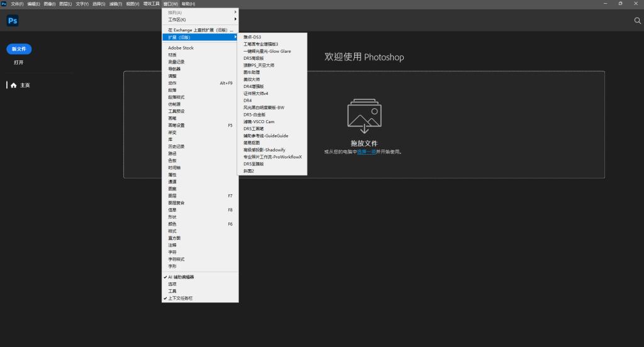Open the 增效工具 menu
644x347 pixels.
pyautogui.click(x=151, y=4)
